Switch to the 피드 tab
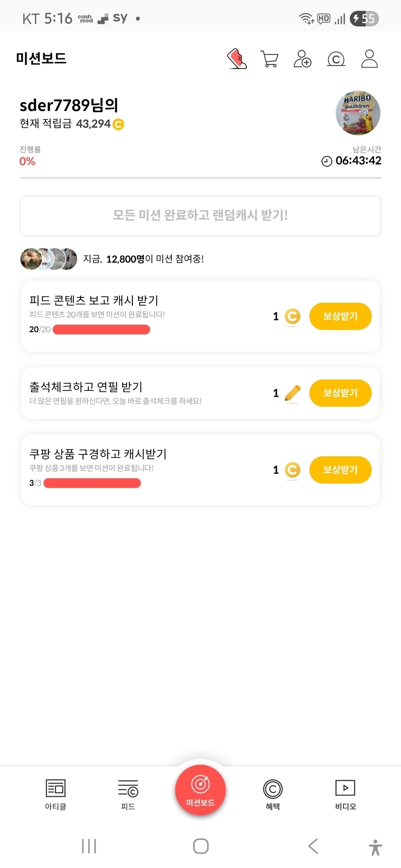 tap(128, 794)
